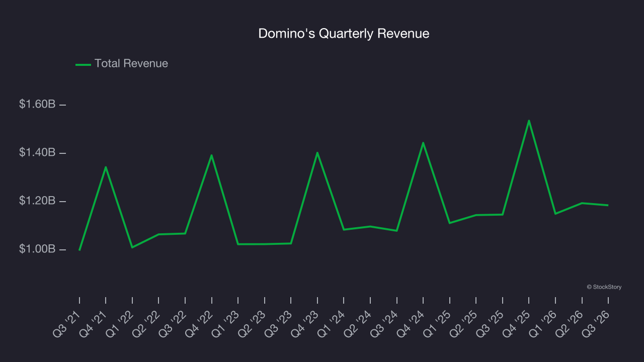Click the Q4 '23 x-axis label

(x=306, y=323)
